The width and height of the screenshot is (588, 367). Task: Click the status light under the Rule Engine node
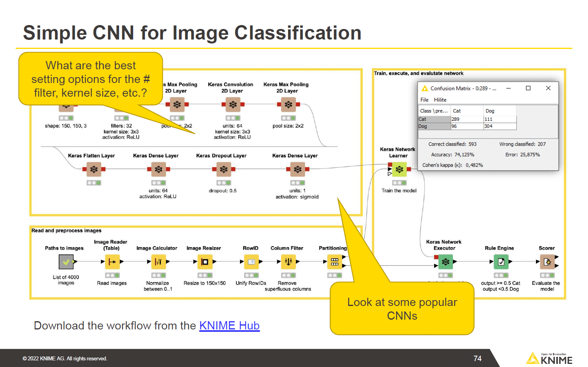click(502, 275)
